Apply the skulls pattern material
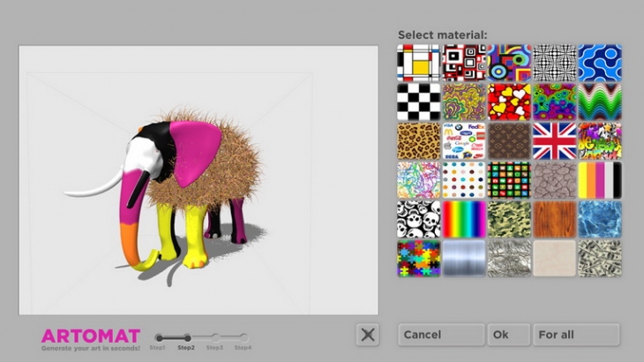 pyautogui.click(x=418, y=220)
